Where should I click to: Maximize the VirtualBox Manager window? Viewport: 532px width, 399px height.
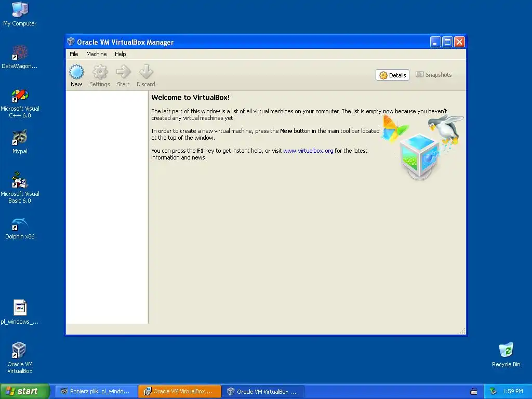pyautogui.click(x=447, y=42)
